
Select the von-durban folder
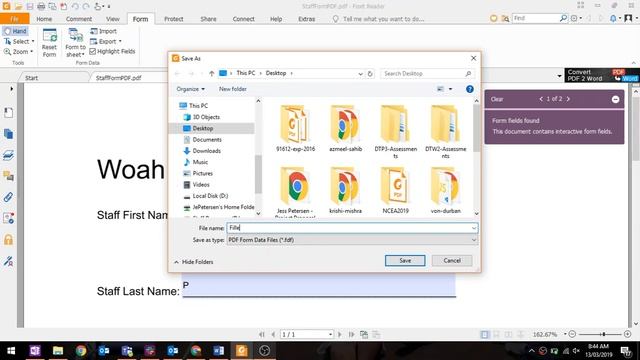(445, 190)
